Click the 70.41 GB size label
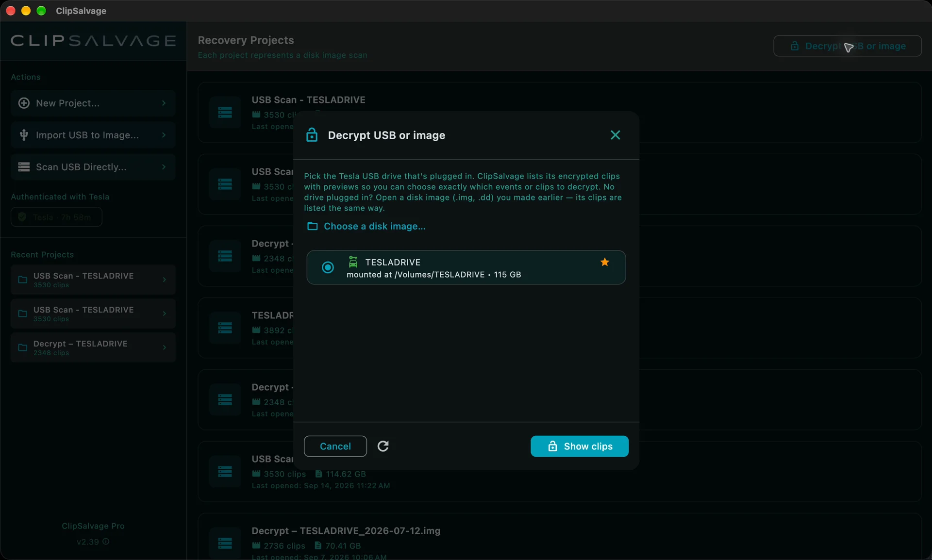Screen dimensions: 932x560 (343, 546)
